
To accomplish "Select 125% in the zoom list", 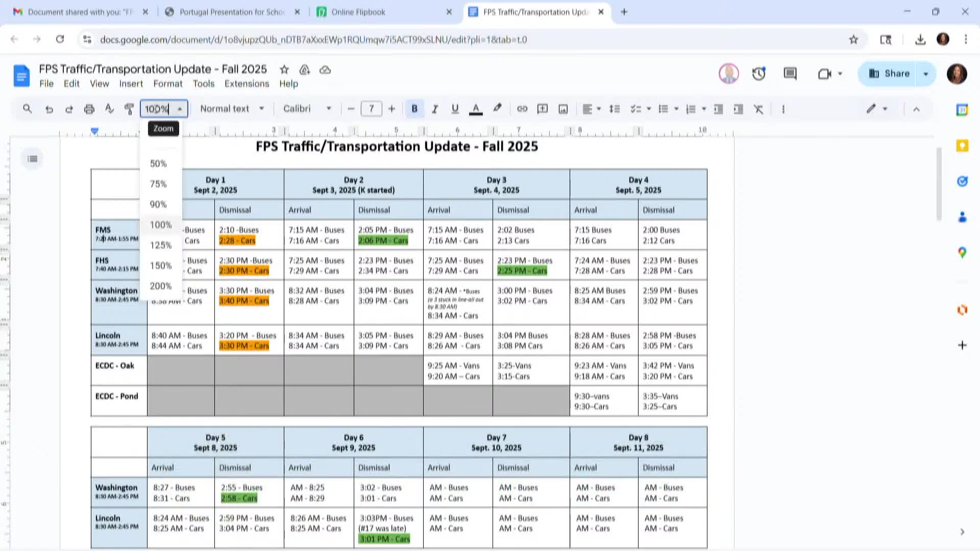I will click(160, 245).
